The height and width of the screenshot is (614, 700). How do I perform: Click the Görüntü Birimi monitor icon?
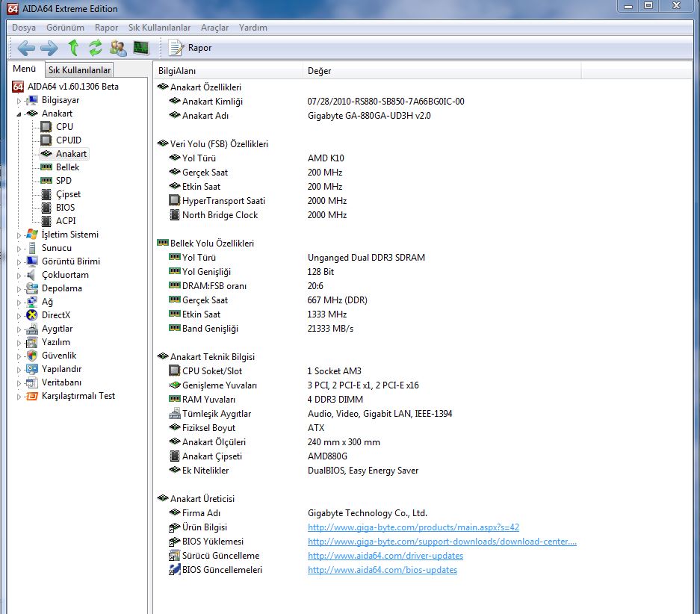32,261
